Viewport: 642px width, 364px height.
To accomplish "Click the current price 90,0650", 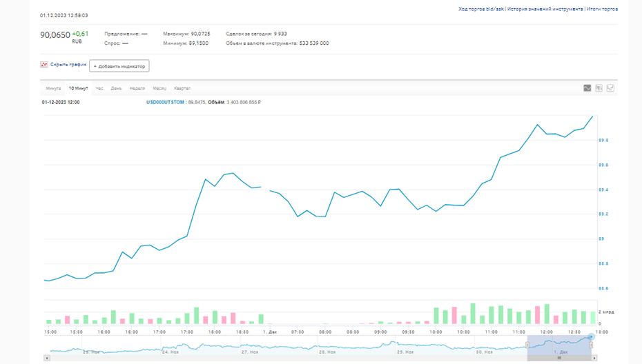I will 55,35.
